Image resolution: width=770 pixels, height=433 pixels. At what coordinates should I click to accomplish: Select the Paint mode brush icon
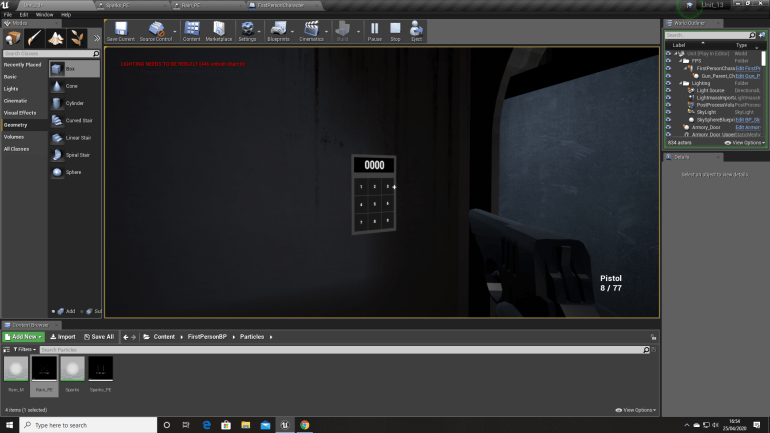point(34,38)
